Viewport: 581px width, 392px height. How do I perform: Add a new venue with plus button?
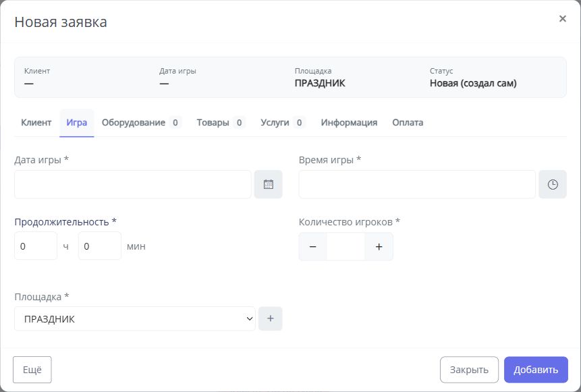pos(271,318)
